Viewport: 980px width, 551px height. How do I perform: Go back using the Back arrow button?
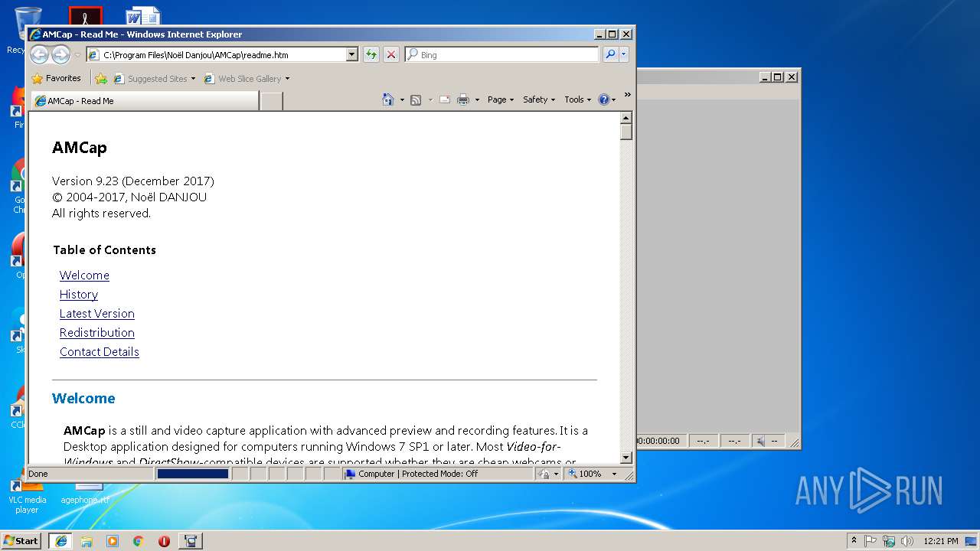[39, 54]
